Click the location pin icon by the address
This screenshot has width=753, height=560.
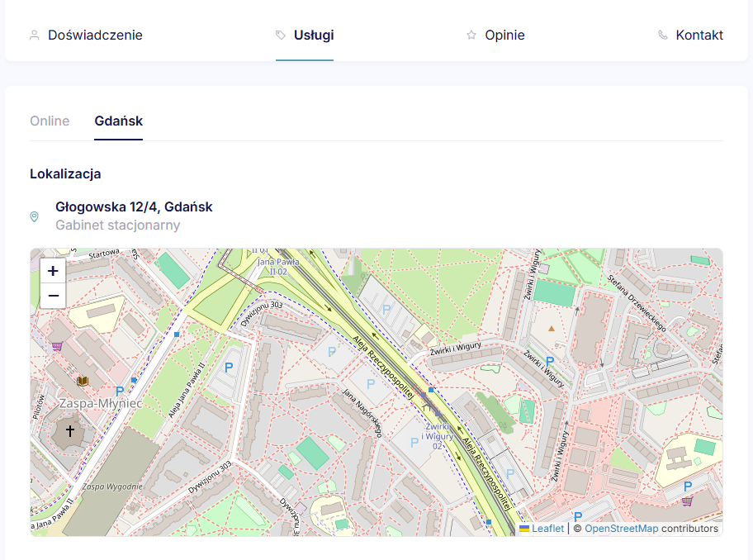click(x=35, y=216)
